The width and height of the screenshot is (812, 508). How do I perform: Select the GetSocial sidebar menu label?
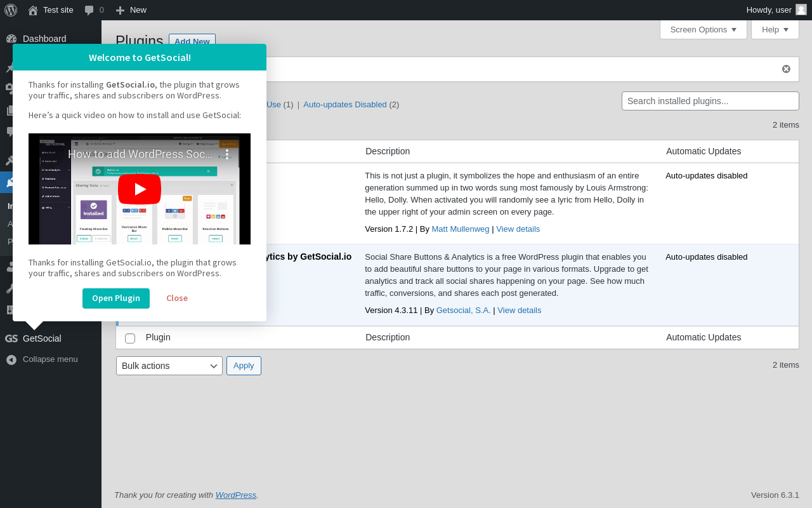point(42,338)
